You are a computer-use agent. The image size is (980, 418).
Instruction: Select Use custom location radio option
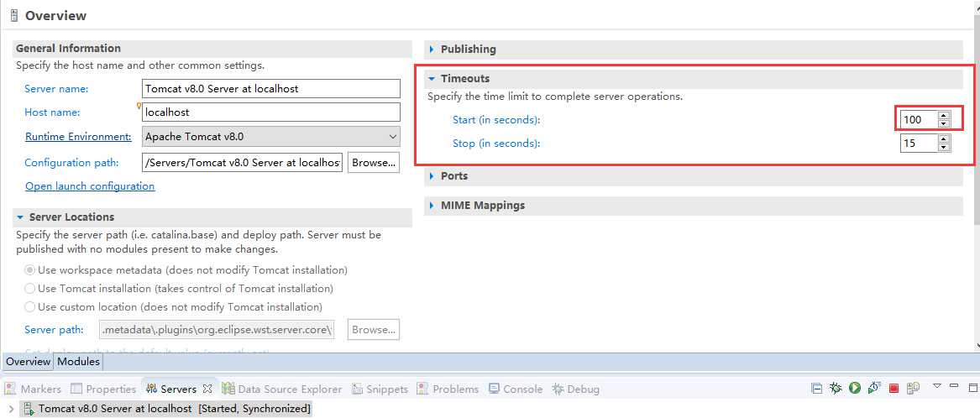pos(29,306)
